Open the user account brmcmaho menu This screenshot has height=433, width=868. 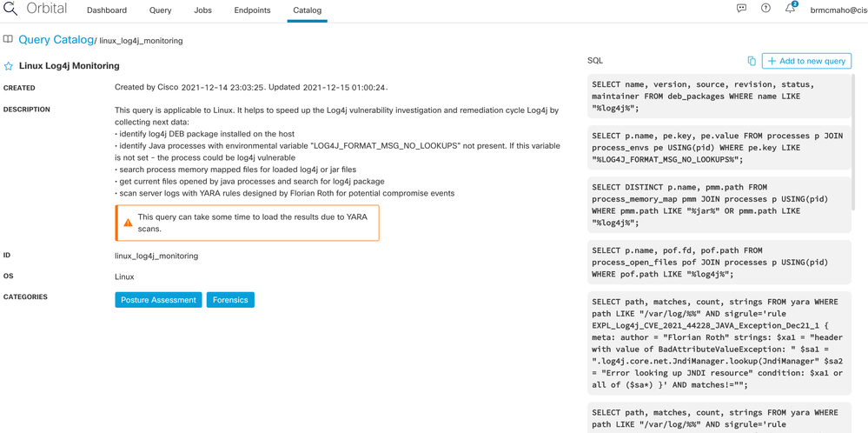[839, 10]
